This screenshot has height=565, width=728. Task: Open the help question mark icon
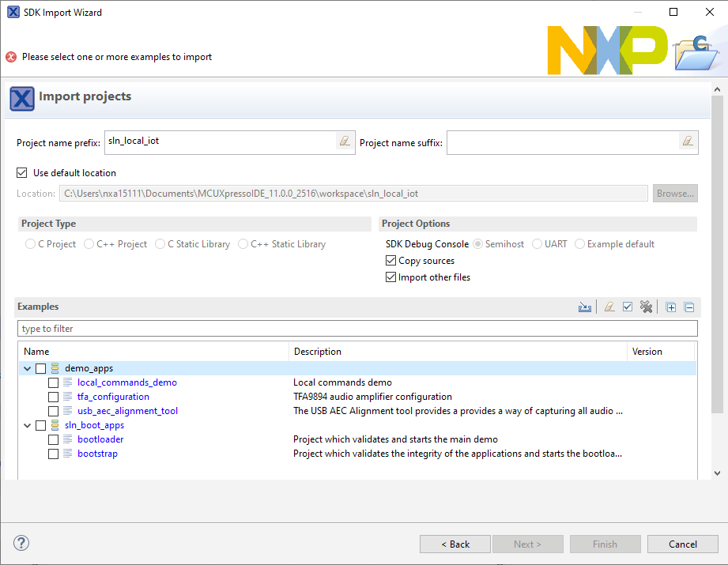21,544
